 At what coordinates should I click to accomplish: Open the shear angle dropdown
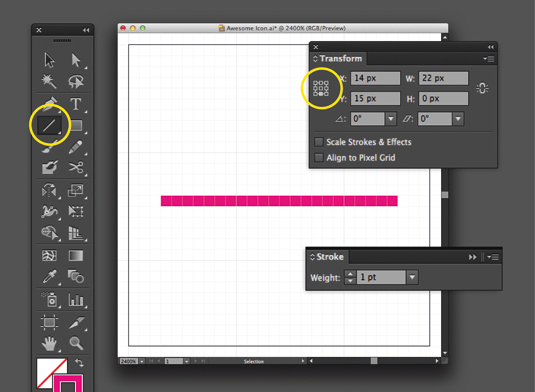tap(458, 119)
